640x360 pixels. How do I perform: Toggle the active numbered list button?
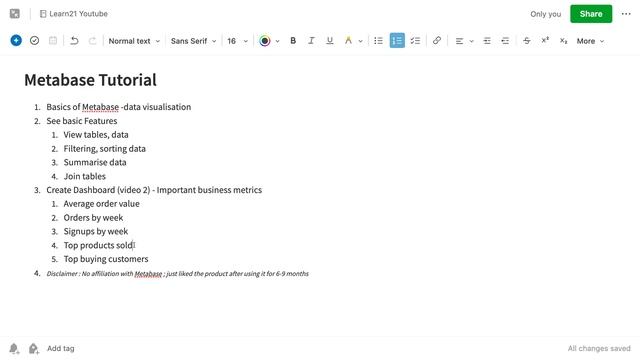(397, 40)
